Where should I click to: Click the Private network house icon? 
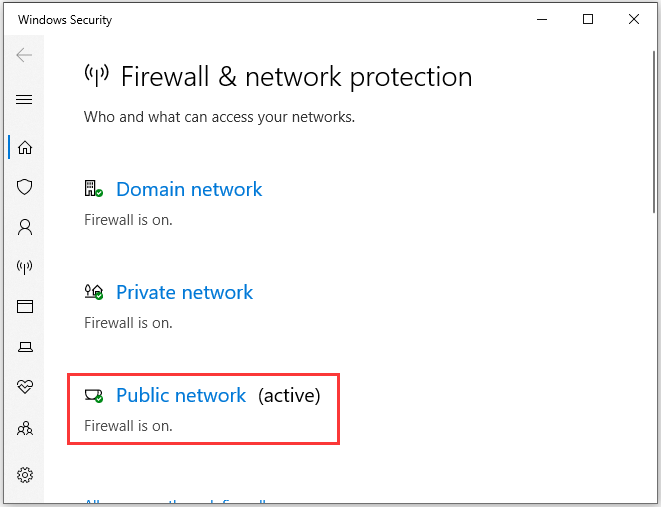(x=94, y=292)
